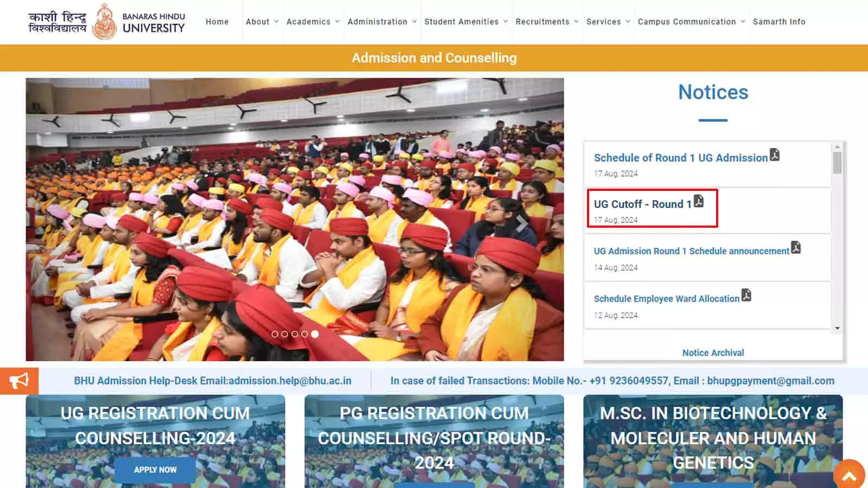Open the Samarth Info menu item

click(779, 22)
